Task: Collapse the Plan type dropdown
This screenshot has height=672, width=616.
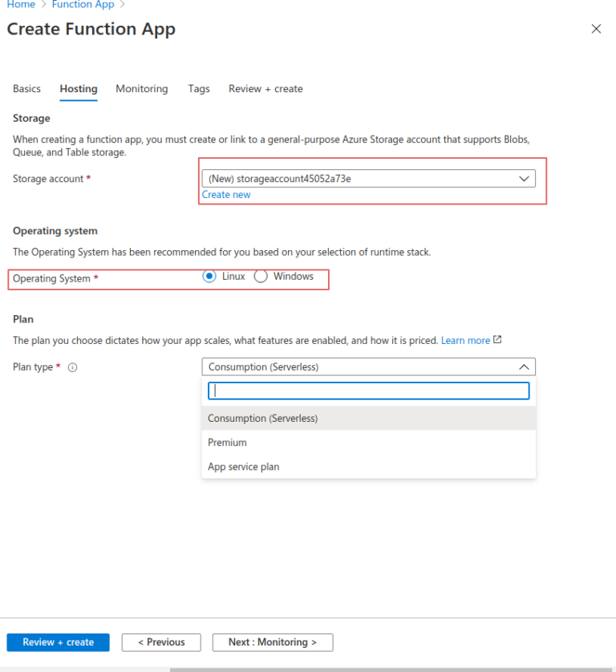Action: pos(525,366)
